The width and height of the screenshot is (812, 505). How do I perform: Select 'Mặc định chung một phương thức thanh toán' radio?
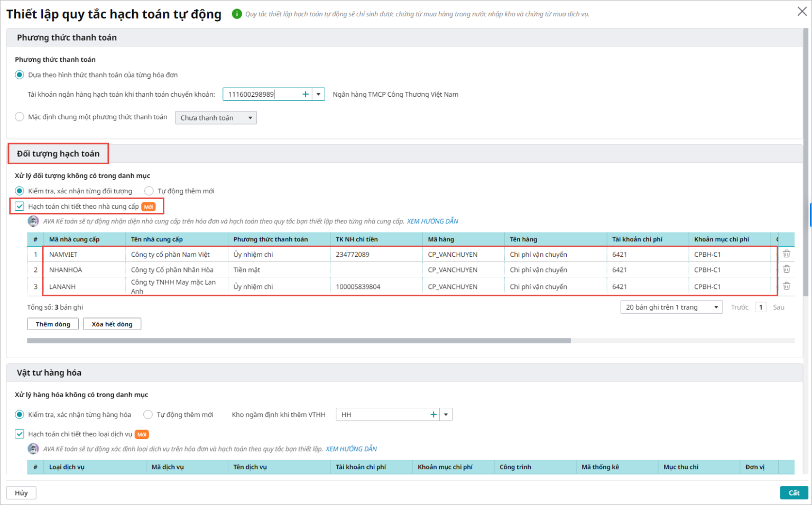point(20,117)
